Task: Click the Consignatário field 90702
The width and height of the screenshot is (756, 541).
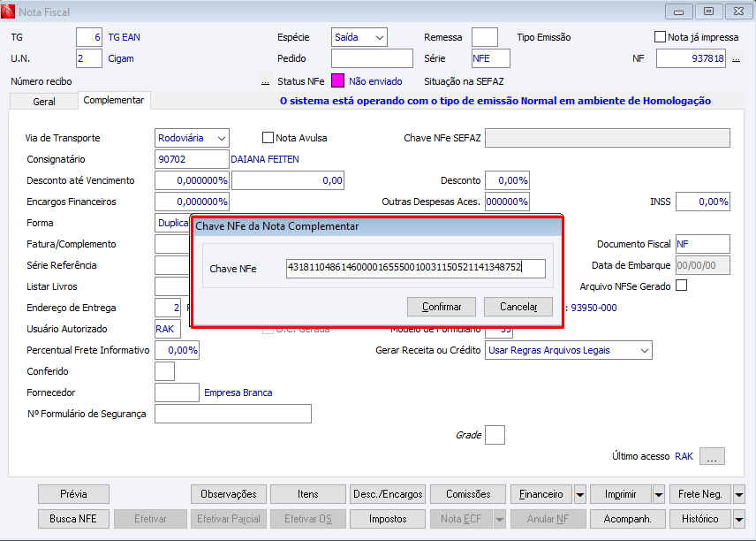Action: coord(192,159)
